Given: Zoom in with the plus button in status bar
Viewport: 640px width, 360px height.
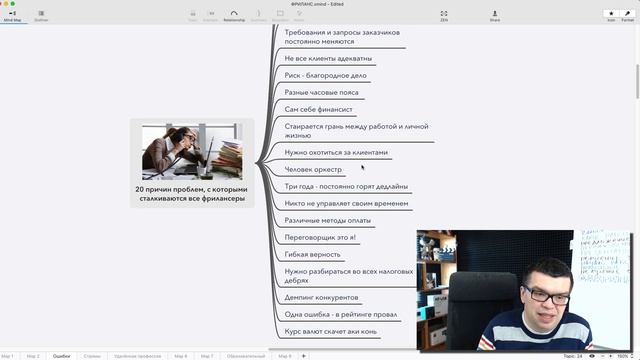Looking at the screenshot, I should 611,356.
